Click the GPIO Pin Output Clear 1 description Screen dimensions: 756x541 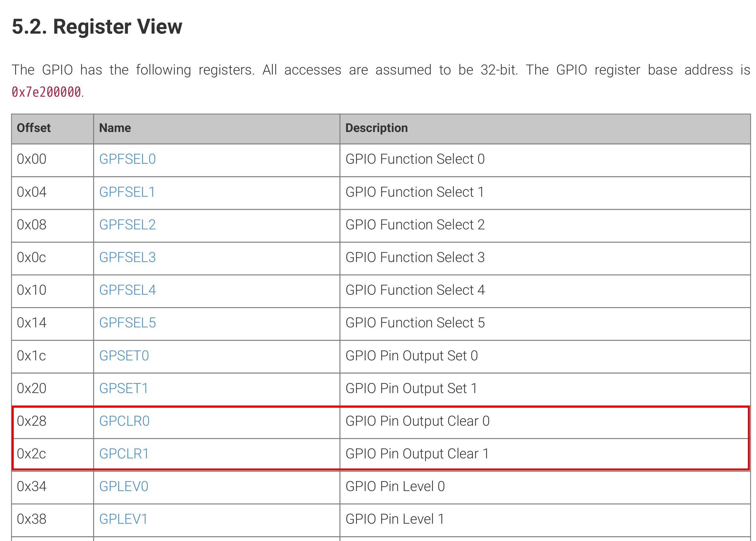417,454
